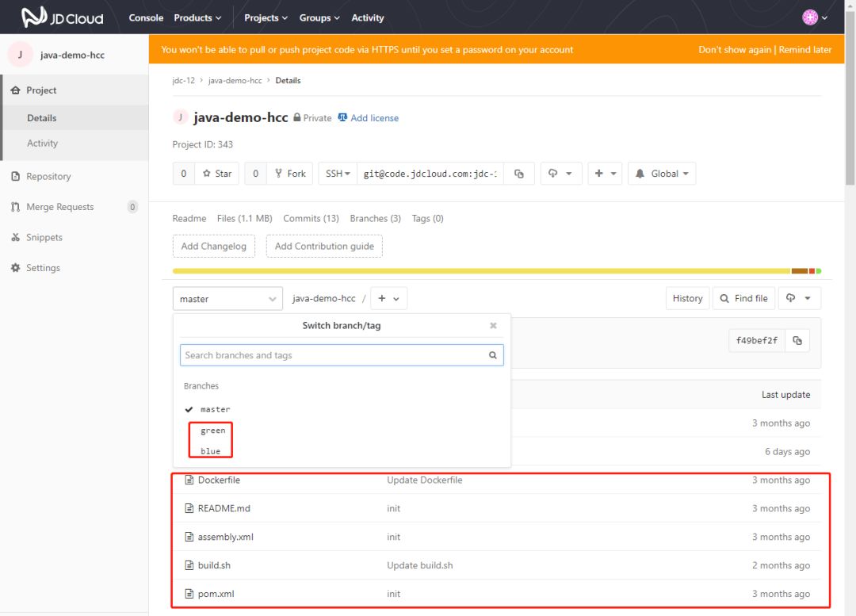Click the JD Cloud logo
856x616 pixels.
tap(63, 17)
